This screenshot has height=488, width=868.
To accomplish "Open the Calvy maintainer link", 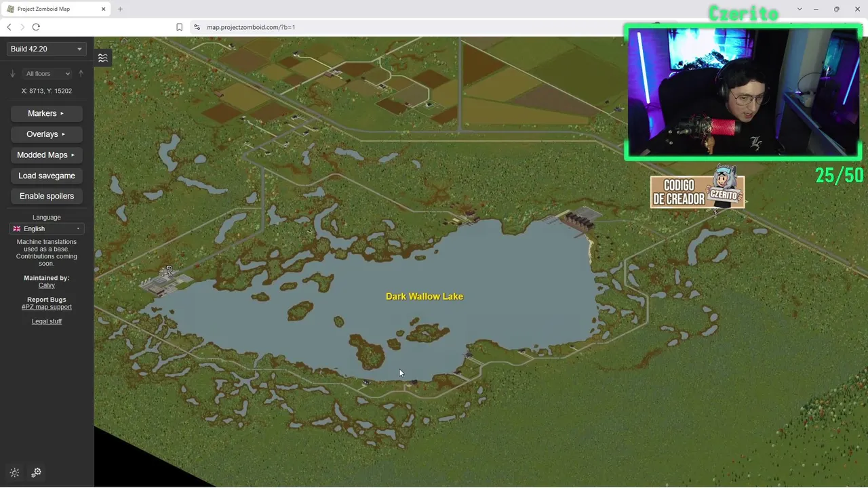I will (47, 285).
